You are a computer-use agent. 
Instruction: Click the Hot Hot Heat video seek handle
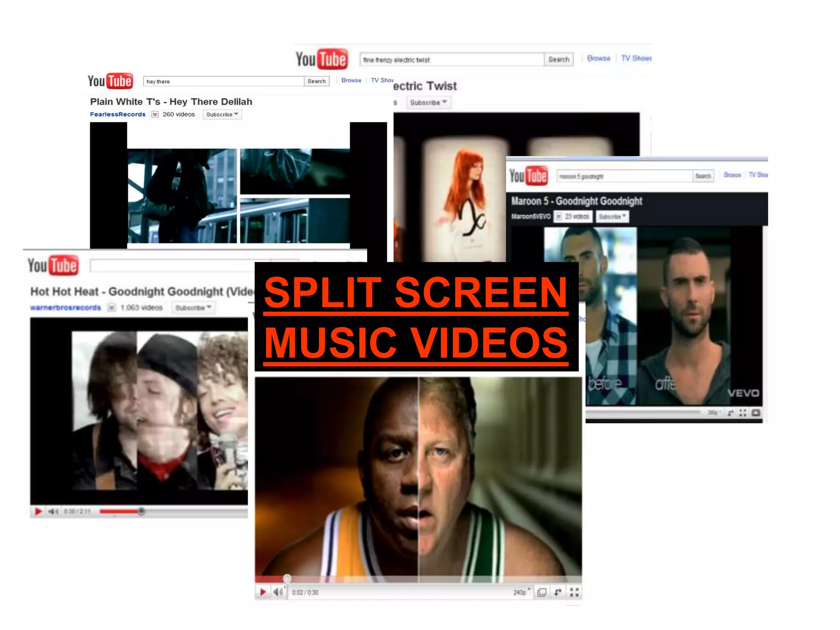click(x=142, y=511)
